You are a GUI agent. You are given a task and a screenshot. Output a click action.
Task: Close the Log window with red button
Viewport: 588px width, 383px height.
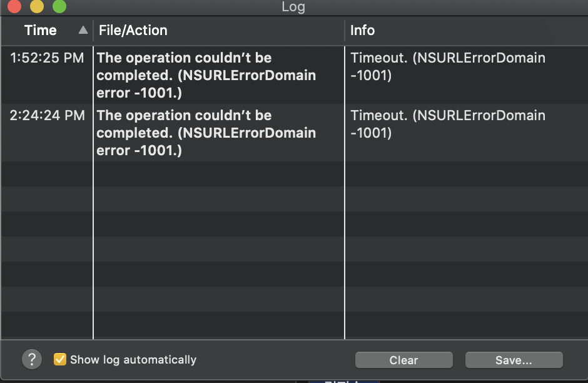tap(14, 6)
